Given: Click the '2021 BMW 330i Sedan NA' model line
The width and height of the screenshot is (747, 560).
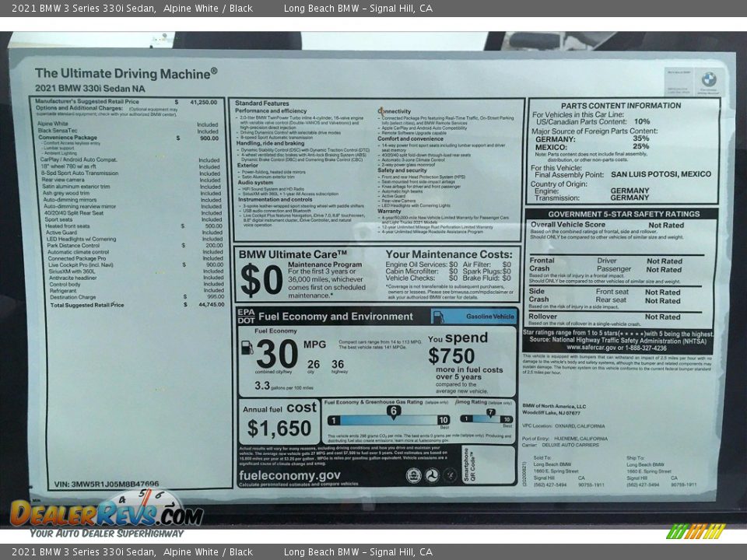Looking at the screenshot, I should click(x=89, y=88).
